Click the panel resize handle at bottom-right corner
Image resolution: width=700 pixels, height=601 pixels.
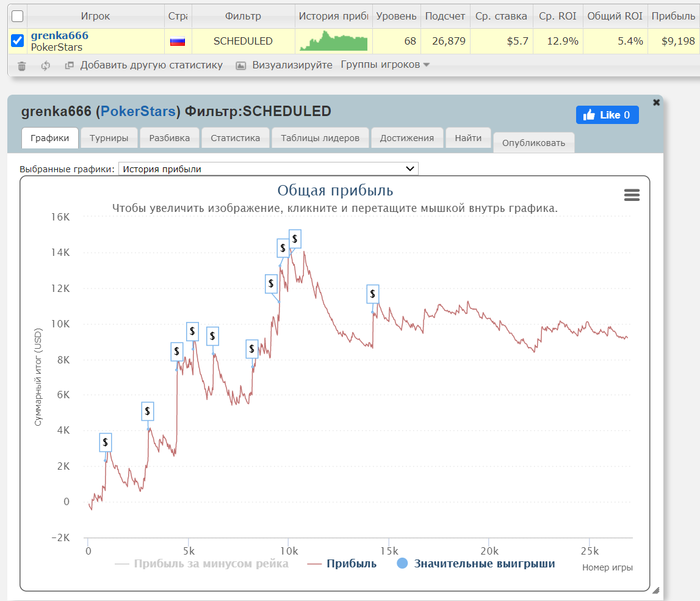[x=655, y=590]
